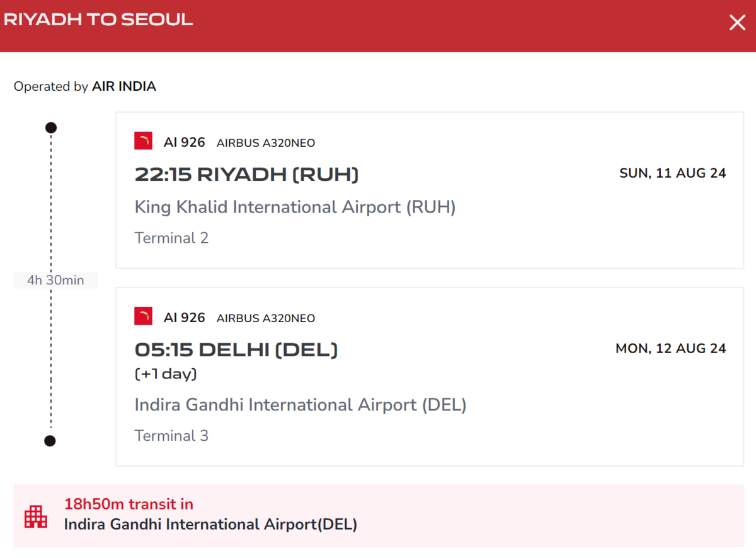
Task: Click the SUN, 11 AUG 24 date
Action: (x=673, y=173)
